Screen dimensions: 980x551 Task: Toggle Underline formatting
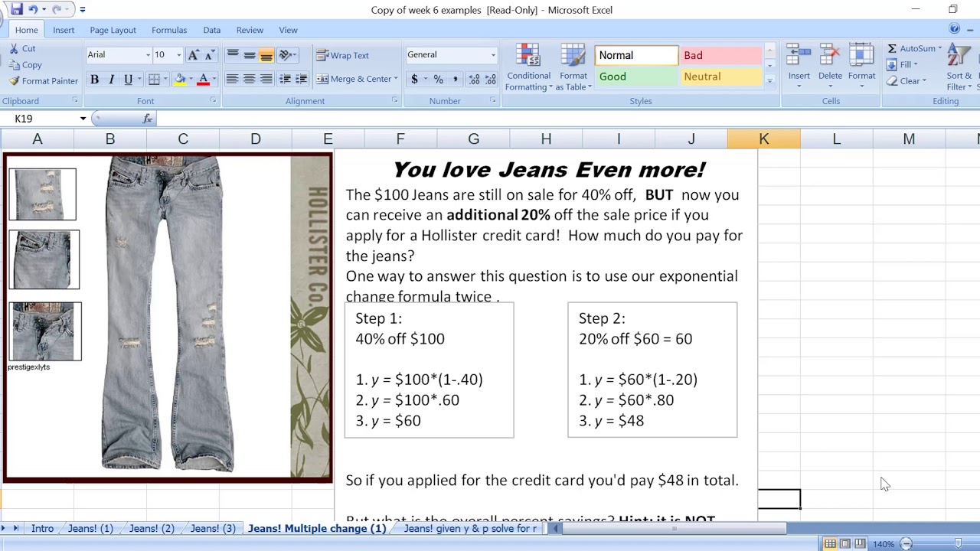coord(128,80)
